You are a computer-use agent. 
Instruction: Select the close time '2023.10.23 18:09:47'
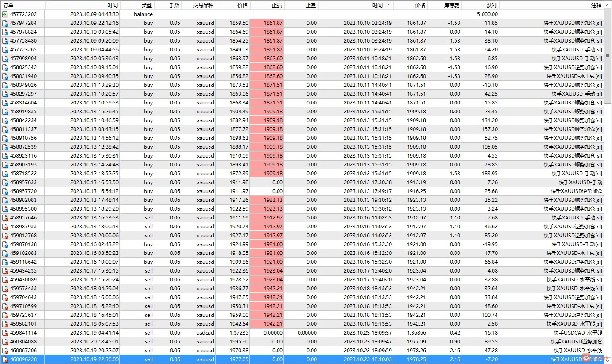[368, 342]
